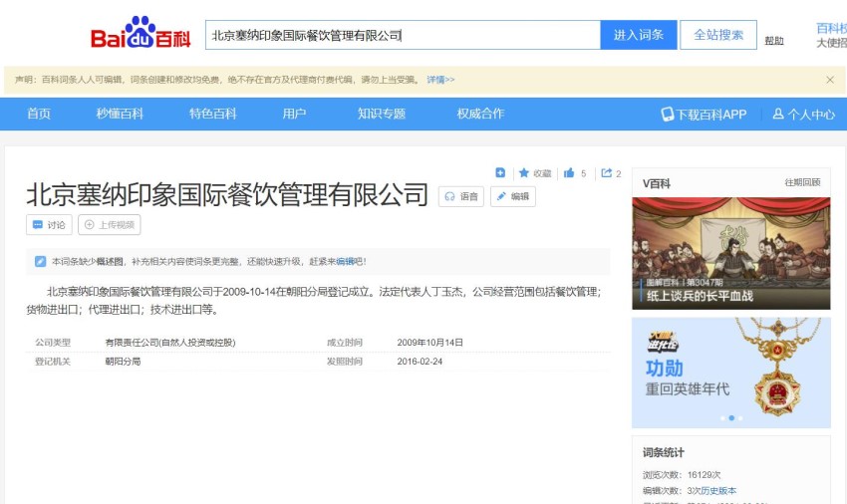Click the 讨论 button
Screen dimensions: 847x504
49,225
